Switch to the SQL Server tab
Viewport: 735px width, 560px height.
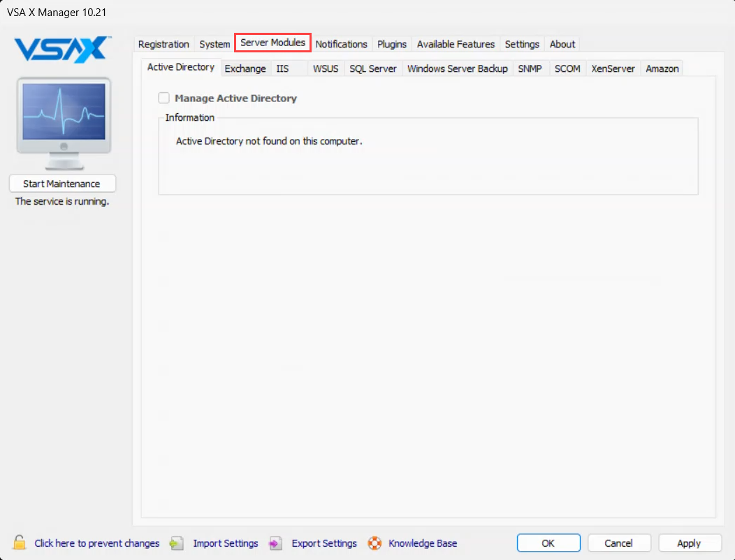point(373,68)
